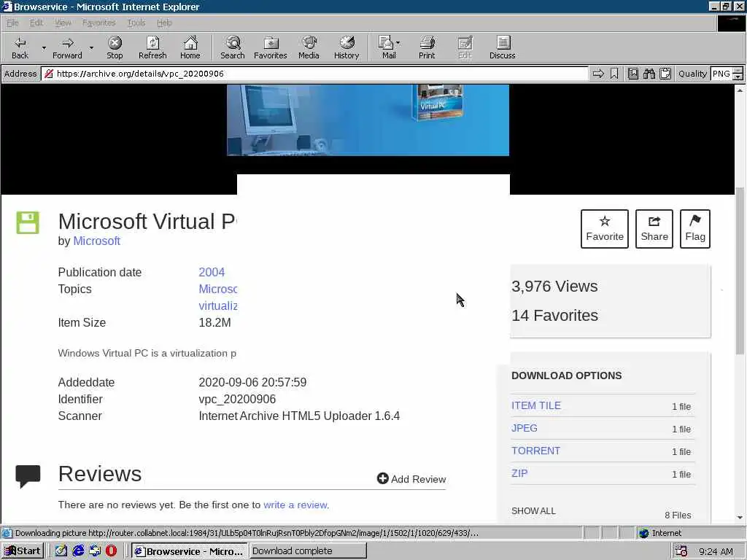
Task: Open the Tools menu
Action: [136, 23]
